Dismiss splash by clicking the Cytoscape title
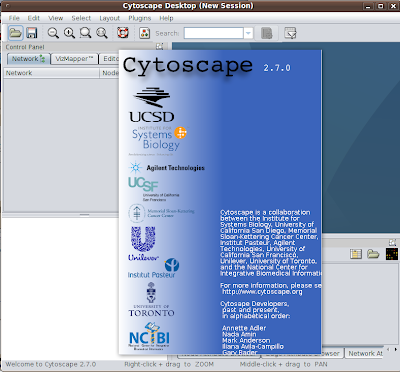Viewport: 400px width, 372px height. pos(188,65)
